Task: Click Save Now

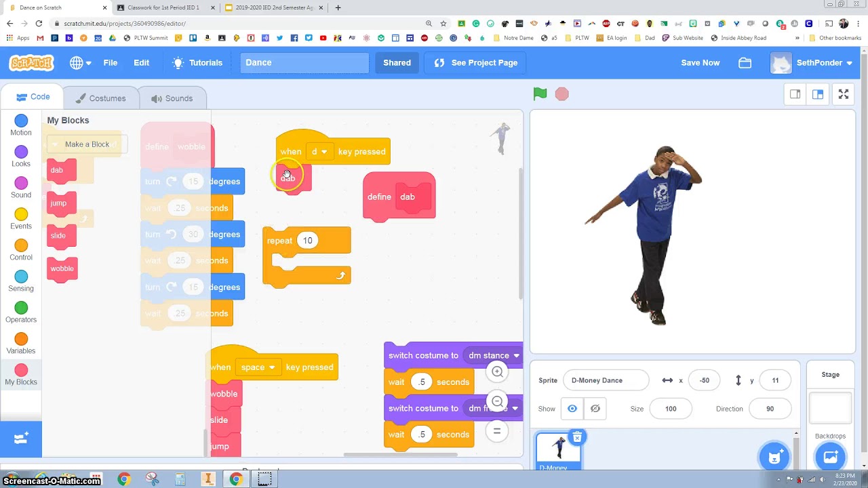Action: point(701,62)
